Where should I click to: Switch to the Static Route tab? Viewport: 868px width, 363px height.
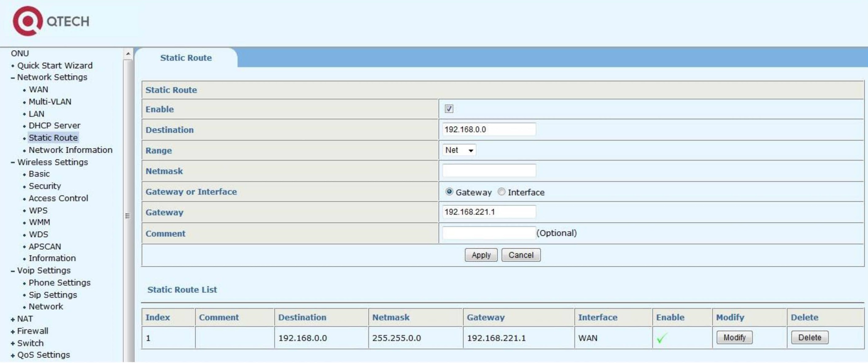click(x=186, y=58)
